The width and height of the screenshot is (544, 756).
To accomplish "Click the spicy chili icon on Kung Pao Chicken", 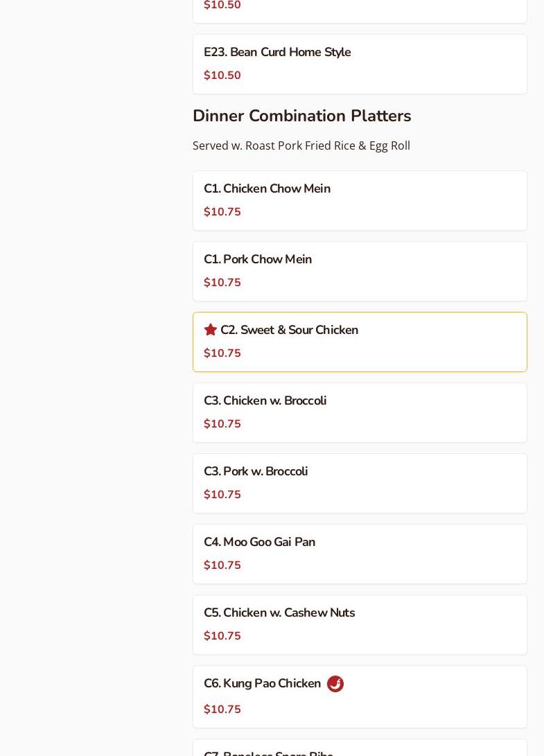I will point(335,684).
